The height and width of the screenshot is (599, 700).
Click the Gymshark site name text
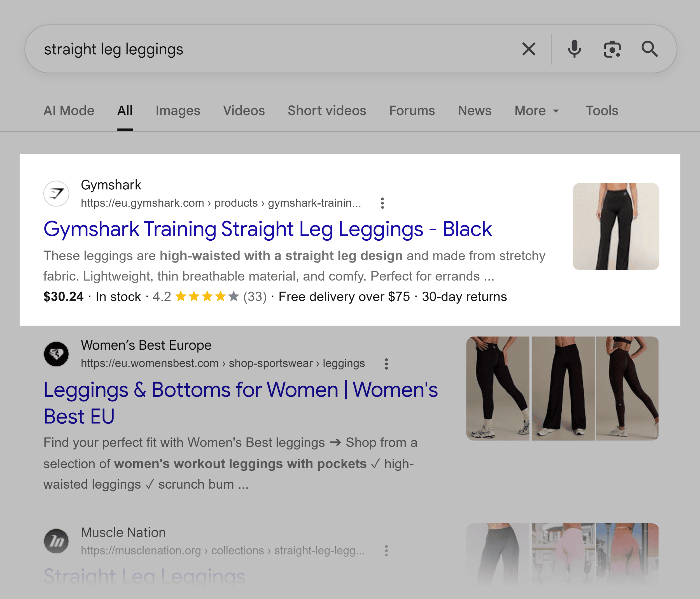111,185
